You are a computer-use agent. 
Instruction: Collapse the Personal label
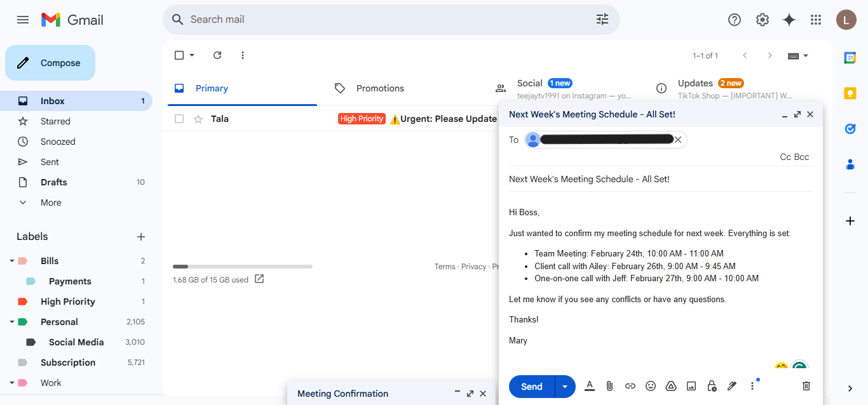click(x=12, y=322)
